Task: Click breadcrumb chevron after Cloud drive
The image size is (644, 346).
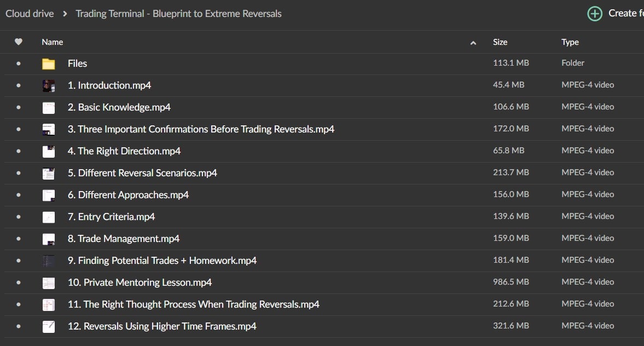Action: 65,14
